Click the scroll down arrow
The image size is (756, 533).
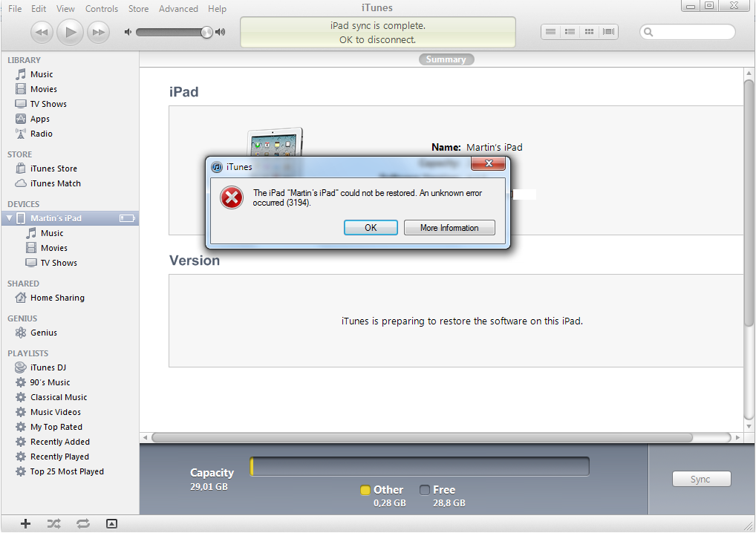tap(749, 427)
